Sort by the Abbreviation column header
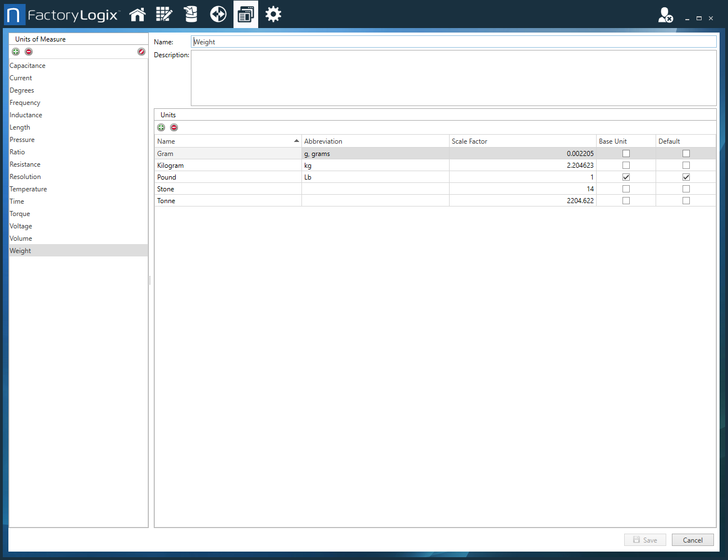 (375, 141)
